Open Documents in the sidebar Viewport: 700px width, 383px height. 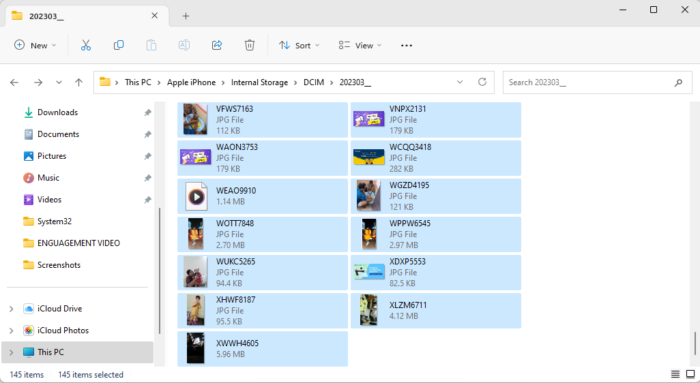click(58, 134)
